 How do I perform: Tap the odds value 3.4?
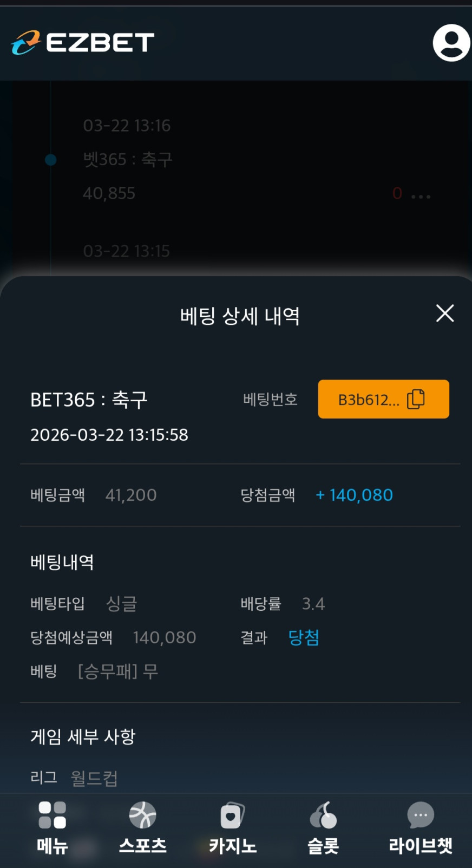click(x=313, y=604)
